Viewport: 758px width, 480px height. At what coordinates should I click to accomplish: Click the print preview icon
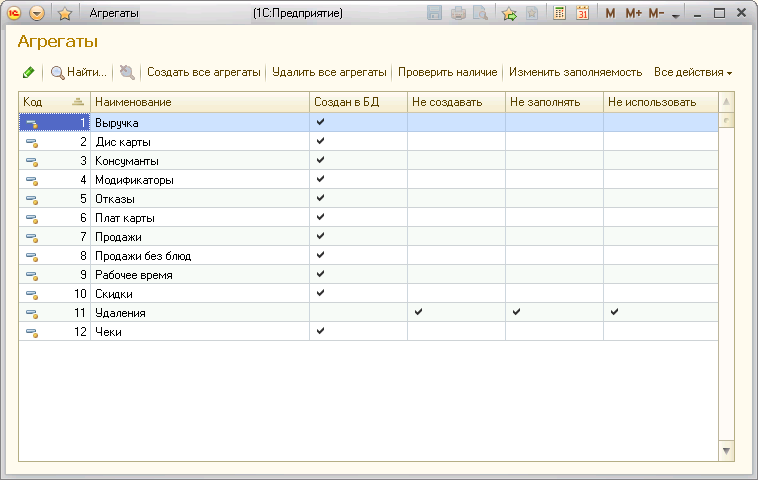[x=480, y=14]
